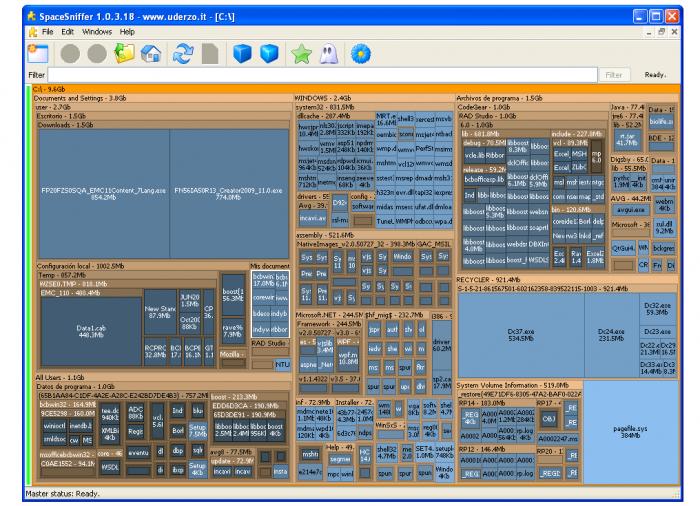Expand the RECYCLER 921.4Mb folder header

(x=489, y=281)
